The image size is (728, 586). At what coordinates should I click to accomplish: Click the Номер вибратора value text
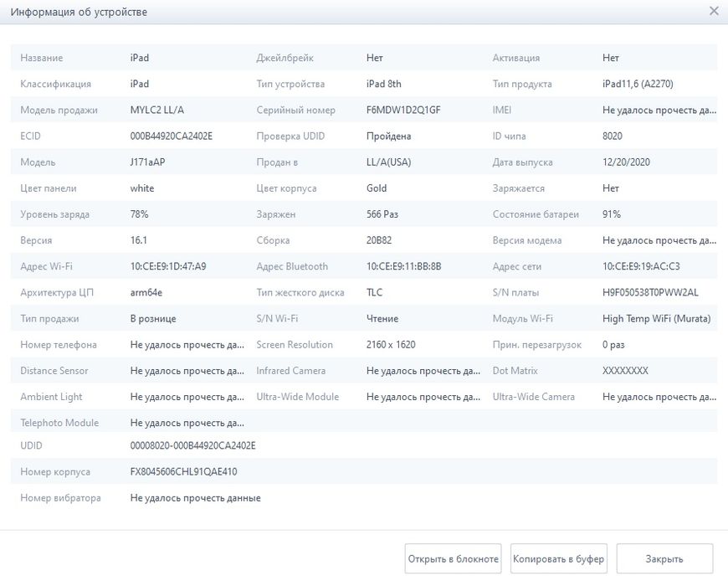196,498
